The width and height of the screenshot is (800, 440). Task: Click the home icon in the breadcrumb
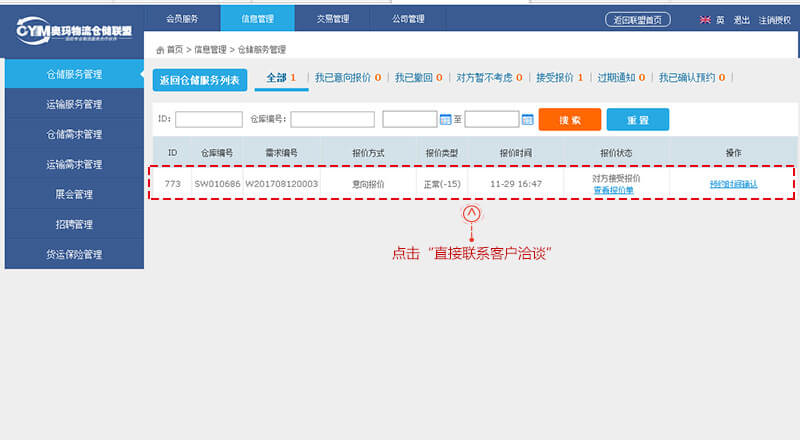(160, 49)
